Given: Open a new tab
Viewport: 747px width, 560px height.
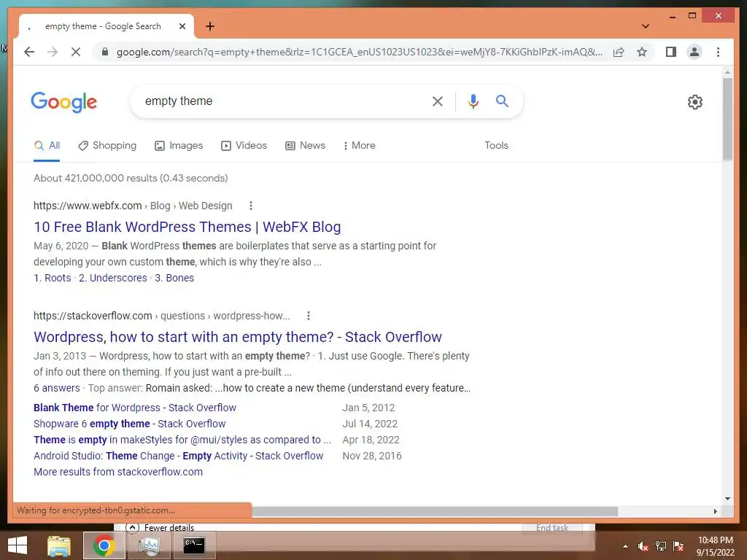Looking at the screenshot, I should [210, 26].
